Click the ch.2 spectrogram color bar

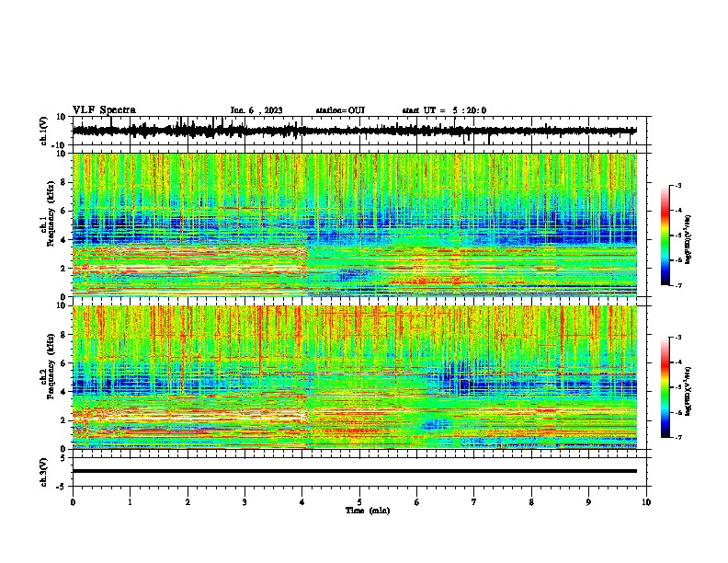pos(665,387)
